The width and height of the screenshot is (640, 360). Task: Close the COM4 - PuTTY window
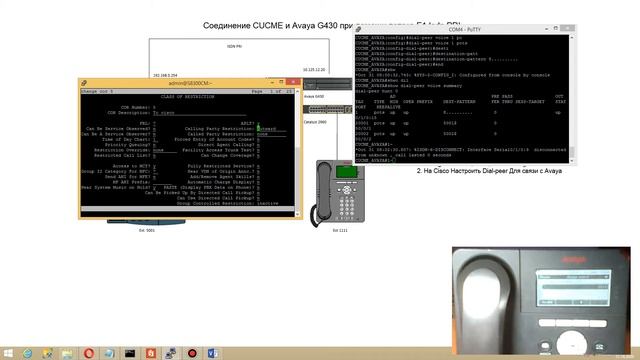[x=567, y=28]
